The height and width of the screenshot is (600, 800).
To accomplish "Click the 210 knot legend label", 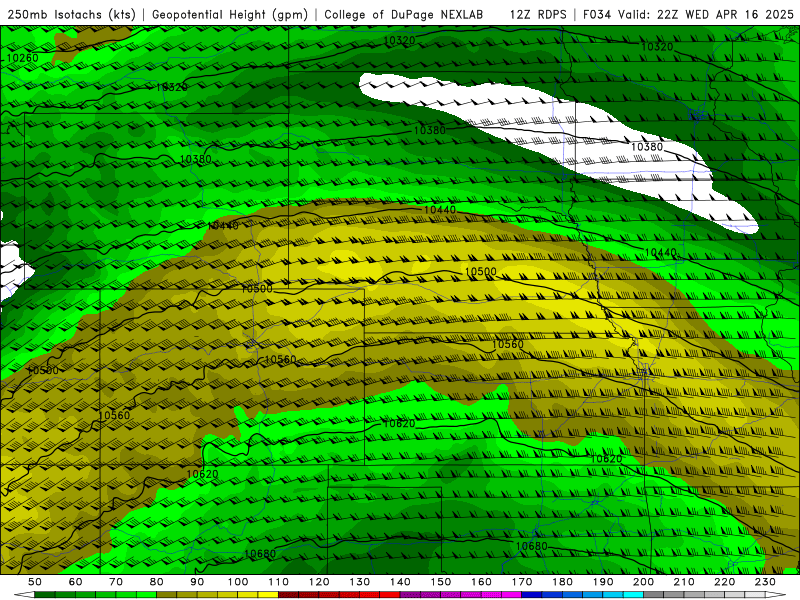I will (685, 582).
